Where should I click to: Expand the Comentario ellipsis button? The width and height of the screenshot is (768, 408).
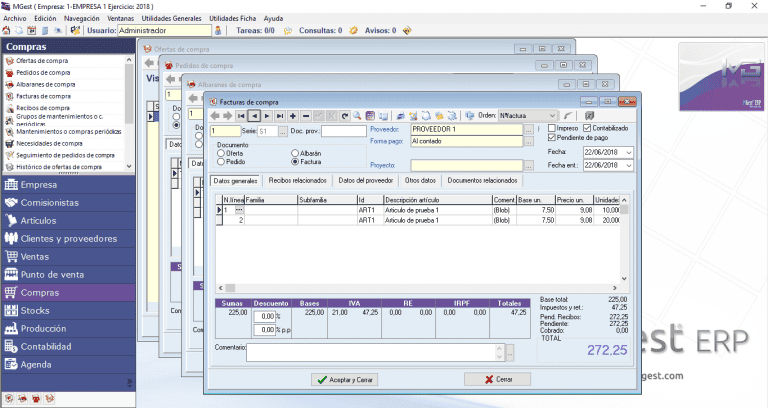[510, 353]
